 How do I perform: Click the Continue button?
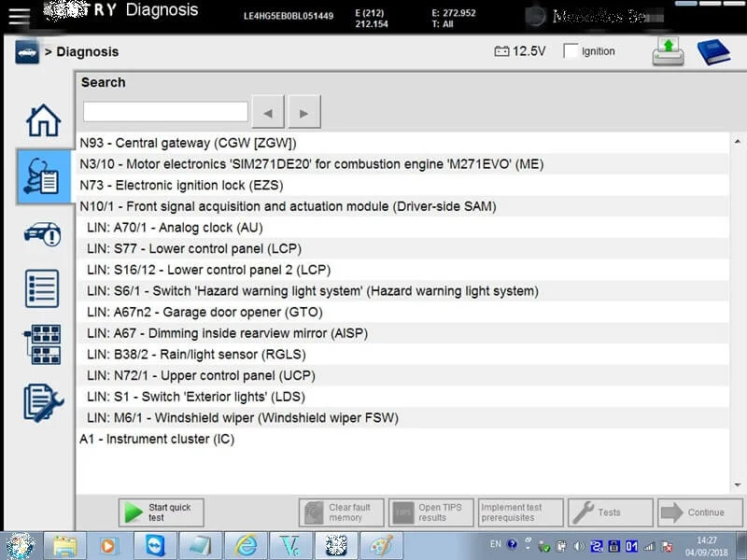click(x=699, y=512)
